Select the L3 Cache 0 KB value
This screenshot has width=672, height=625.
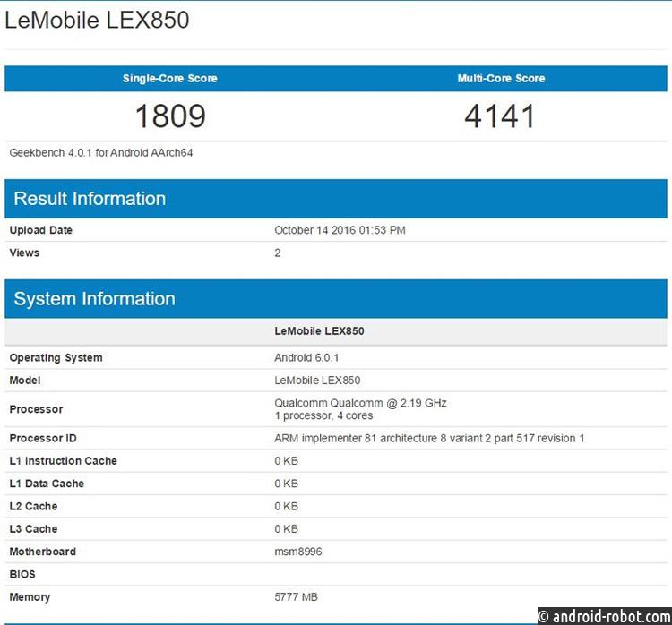coord(287,529)
